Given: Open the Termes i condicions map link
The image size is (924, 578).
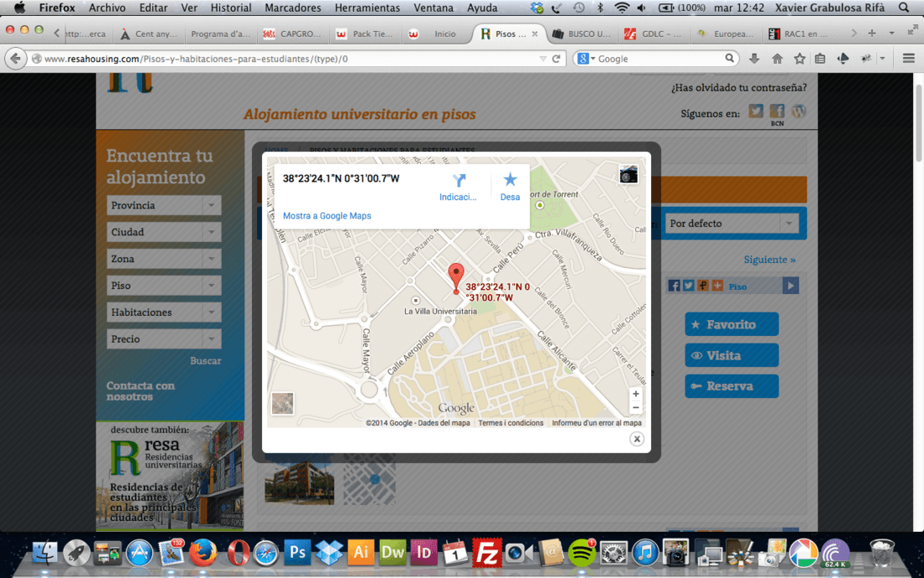Looking at the screenshot, I should [511, 423].
